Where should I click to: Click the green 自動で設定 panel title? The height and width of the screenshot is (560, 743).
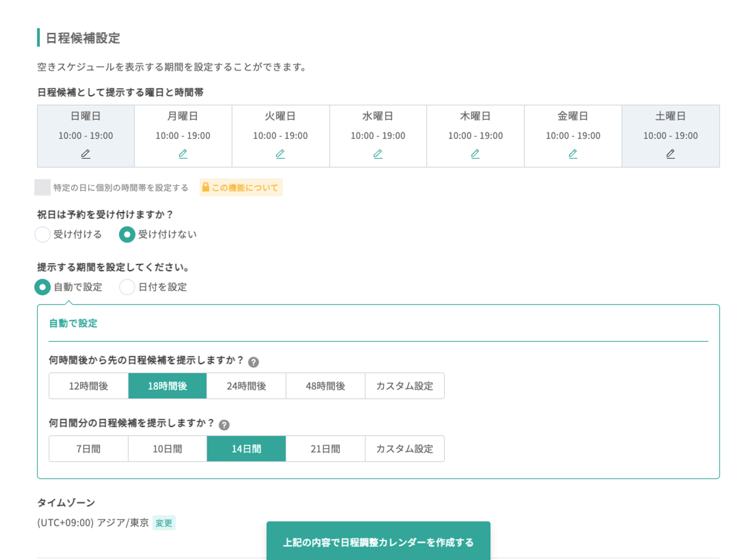tap(73, 323)
